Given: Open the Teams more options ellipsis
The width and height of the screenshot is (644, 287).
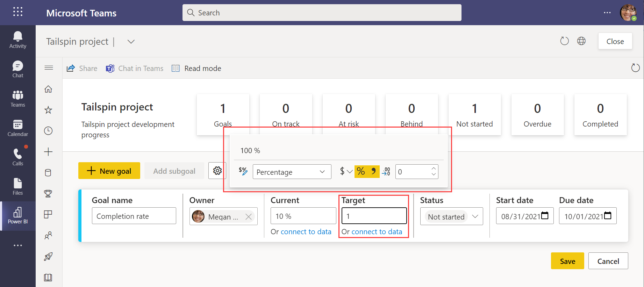Looking at the screenshot, I should 607,13.
